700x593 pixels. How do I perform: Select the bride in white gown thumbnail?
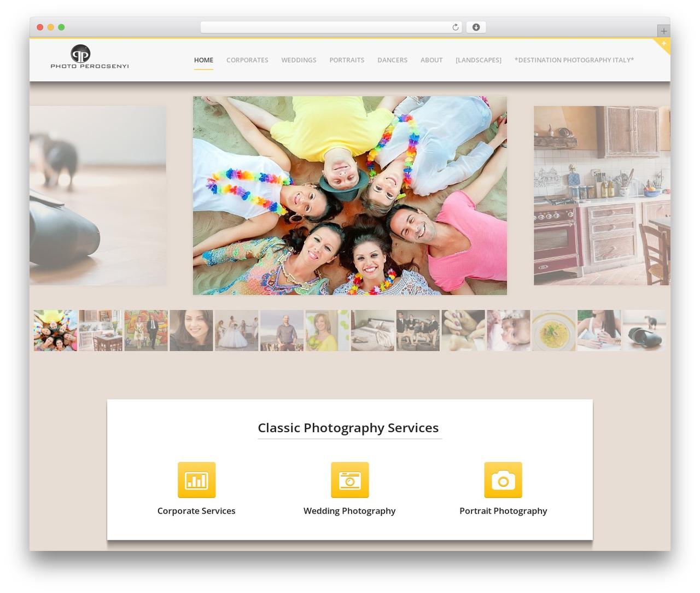[x=237, y=330]
